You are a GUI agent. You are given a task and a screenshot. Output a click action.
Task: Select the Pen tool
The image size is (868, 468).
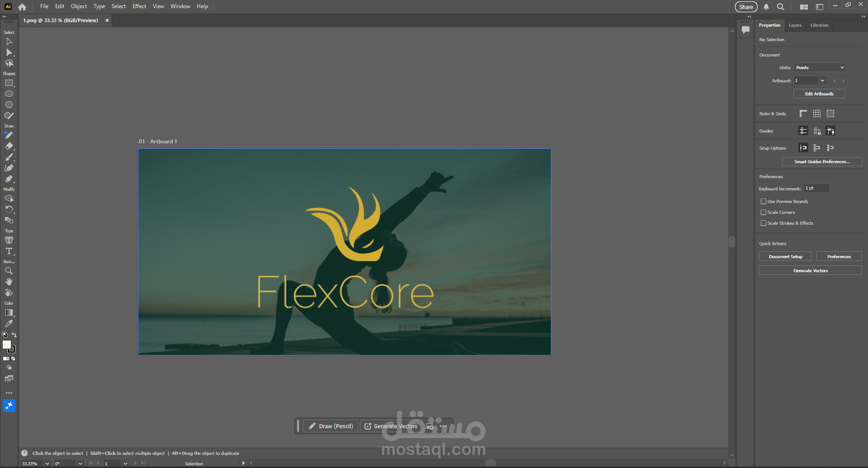point(9,179)
